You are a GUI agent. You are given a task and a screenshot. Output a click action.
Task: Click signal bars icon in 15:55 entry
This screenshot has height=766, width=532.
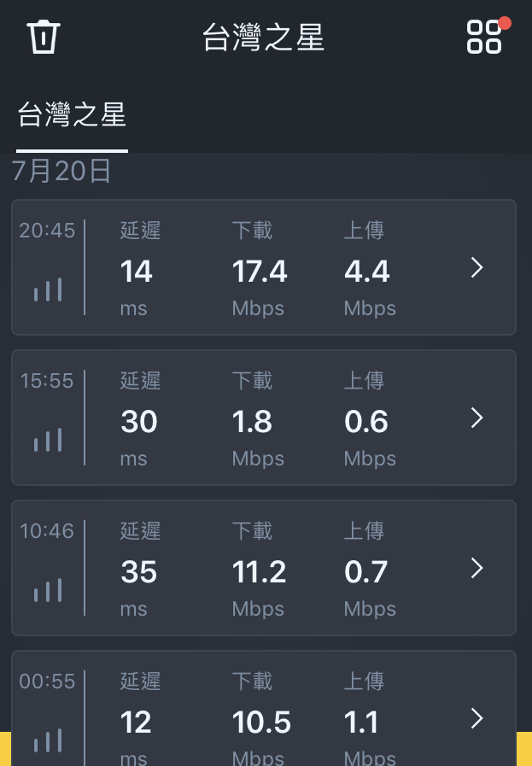point(48,440)
